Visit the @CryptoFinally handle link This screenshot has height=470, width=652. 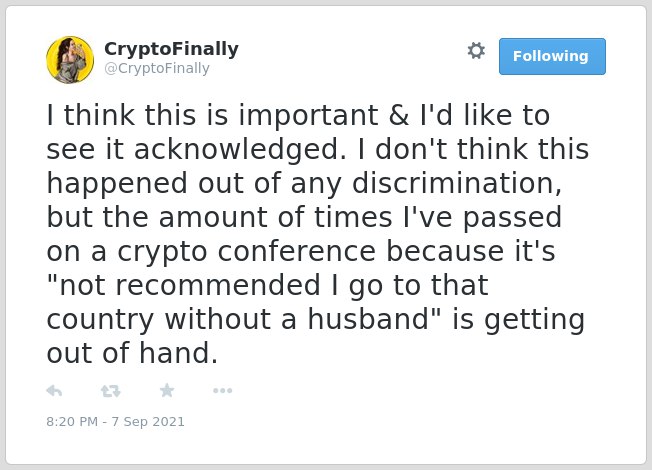click(157, 68)
